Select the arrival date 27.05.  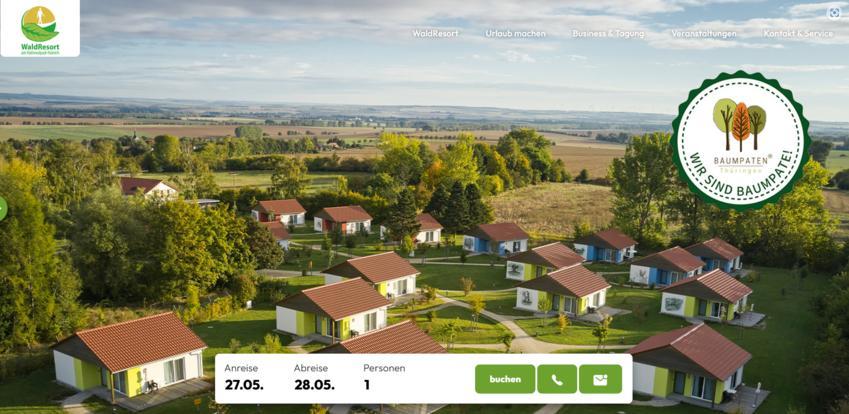[x=244, y=385]
